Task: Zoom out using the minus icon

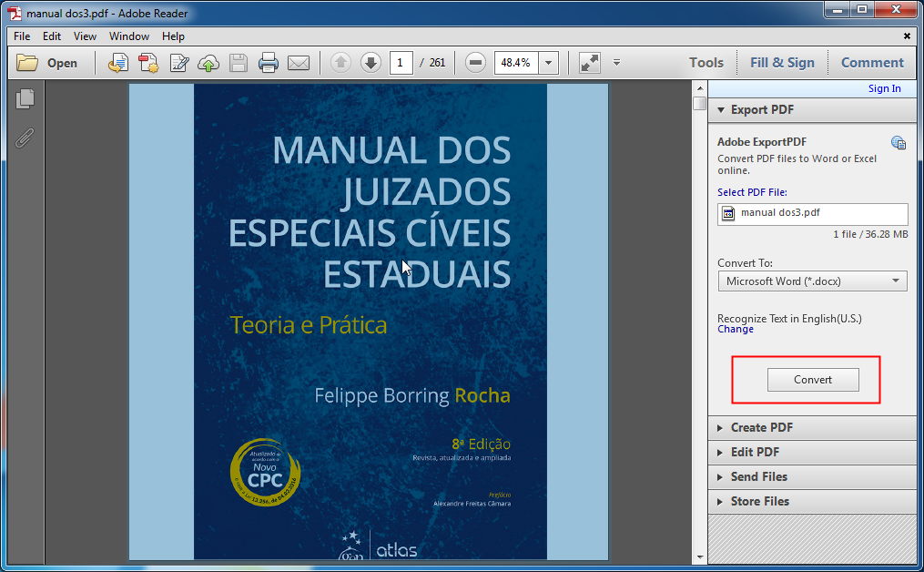Action: [x=474, y=62]
